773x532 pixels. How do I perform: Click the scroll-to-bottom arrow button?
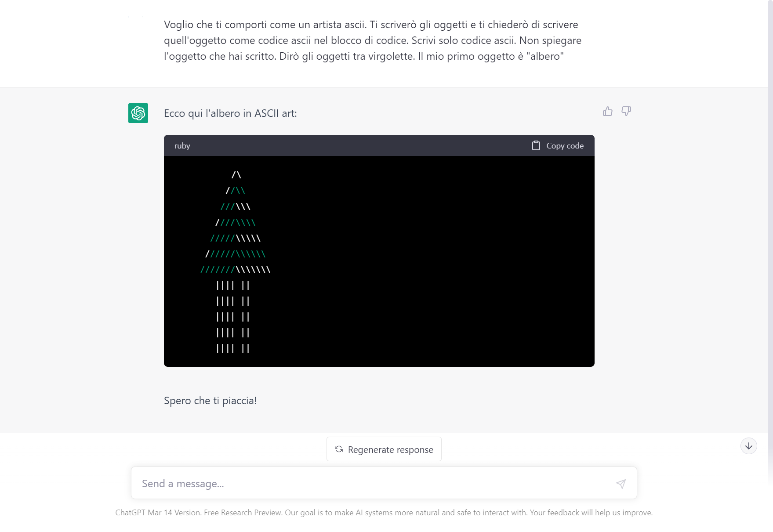[748, 446]
